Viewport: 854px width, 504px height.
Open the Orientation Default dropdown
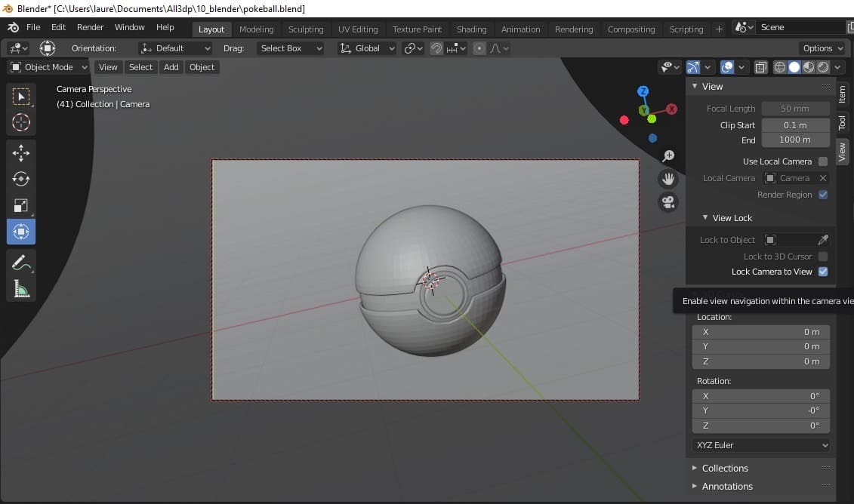click(175, 48)
